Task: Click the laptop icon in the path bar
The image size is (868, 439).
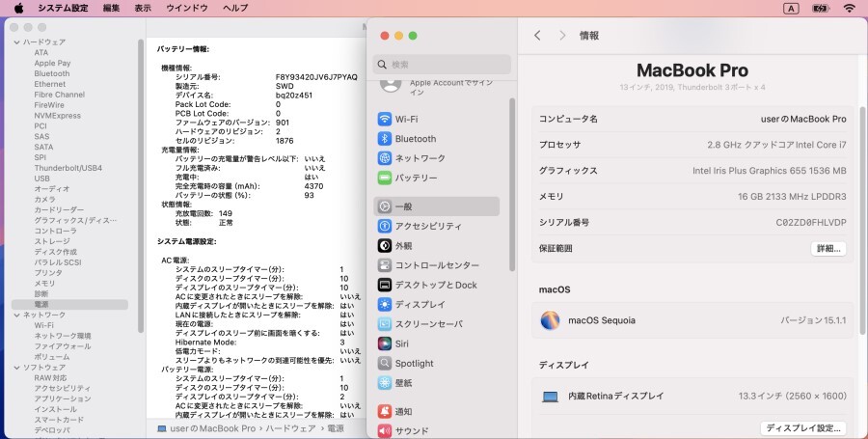Action: pyautogui.click(x=162, y=428)
